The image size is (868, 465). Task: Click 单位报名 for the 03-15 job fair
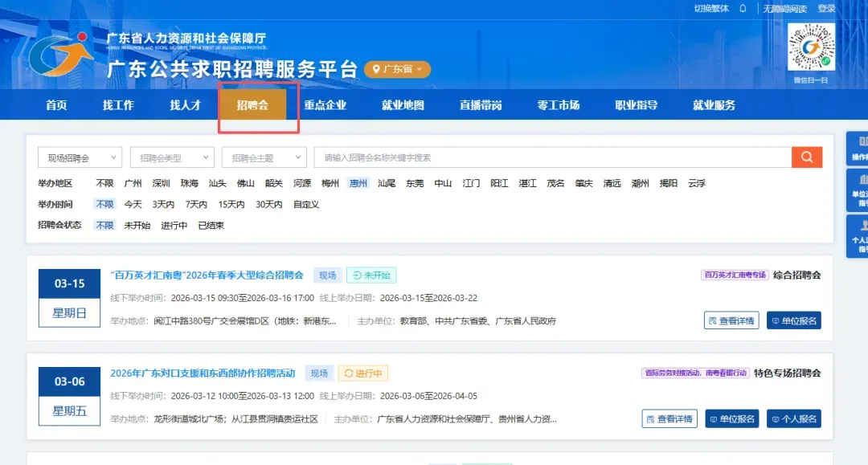point(794,320)
